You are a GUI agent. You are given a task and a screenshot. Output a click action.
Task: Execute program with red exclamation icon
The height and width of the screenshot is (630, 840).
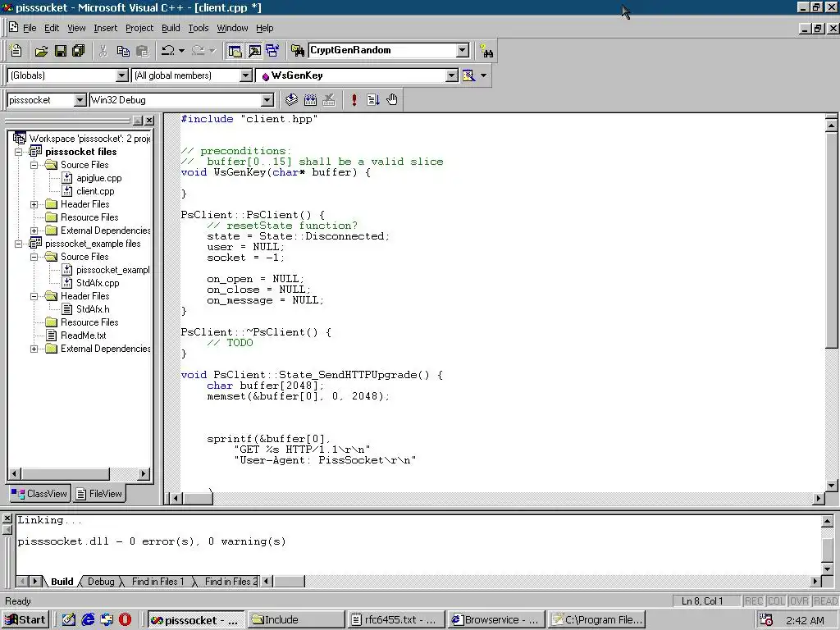pyautogui.click(x=354, y=99)
